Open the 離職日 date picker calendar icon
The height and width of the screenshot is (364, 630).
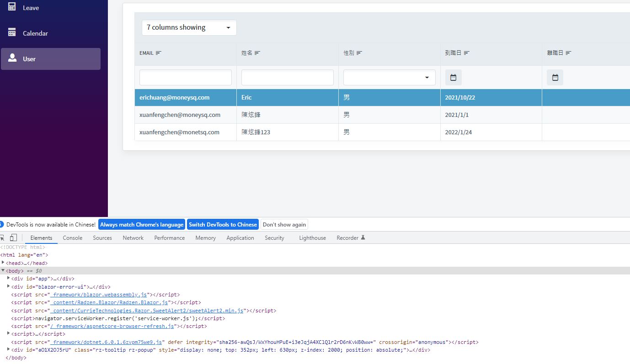pos(555,78)
